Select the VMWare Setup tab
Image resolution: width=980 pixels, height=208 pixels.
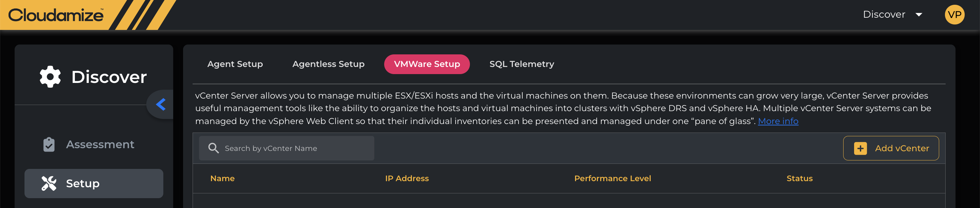tap(427, 64)
